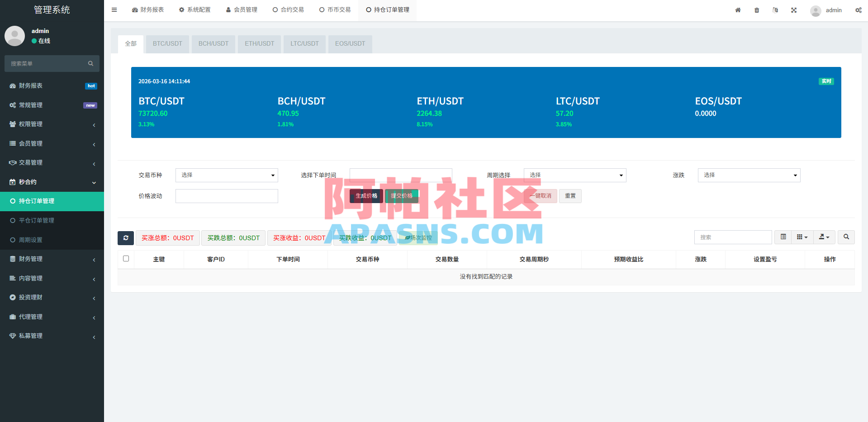The image size is (868, 422).
Task: Click the table search magnifier button
Action: click(x=846, y=237)
